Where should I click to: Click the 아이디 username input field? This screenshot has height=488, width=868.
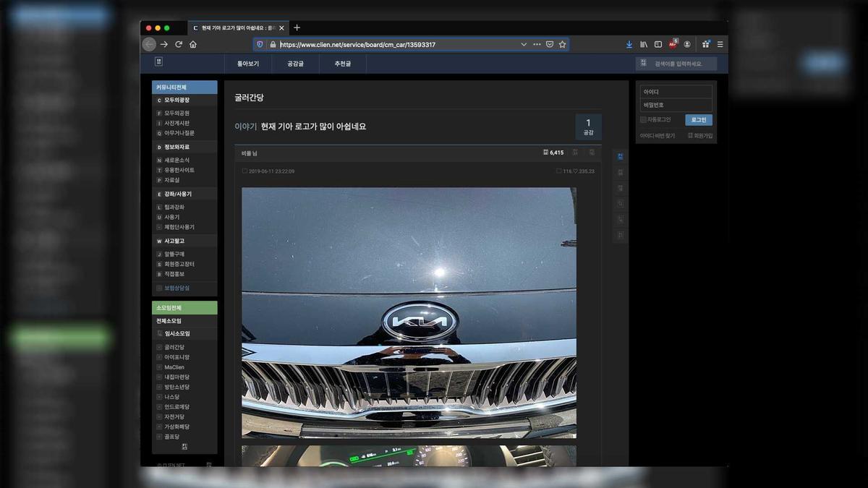click(676, 92)
